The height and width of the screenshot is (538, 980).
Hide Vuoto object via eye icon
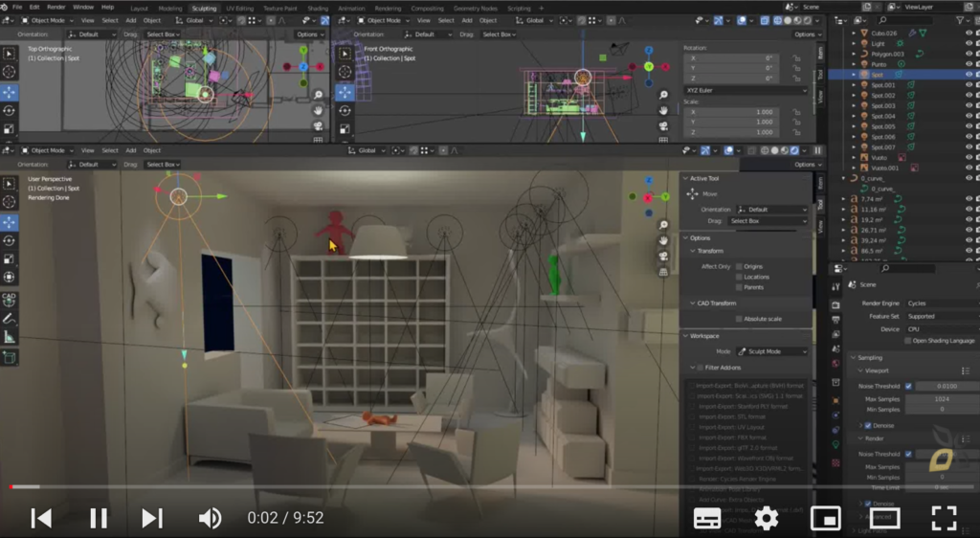[969, 157]
